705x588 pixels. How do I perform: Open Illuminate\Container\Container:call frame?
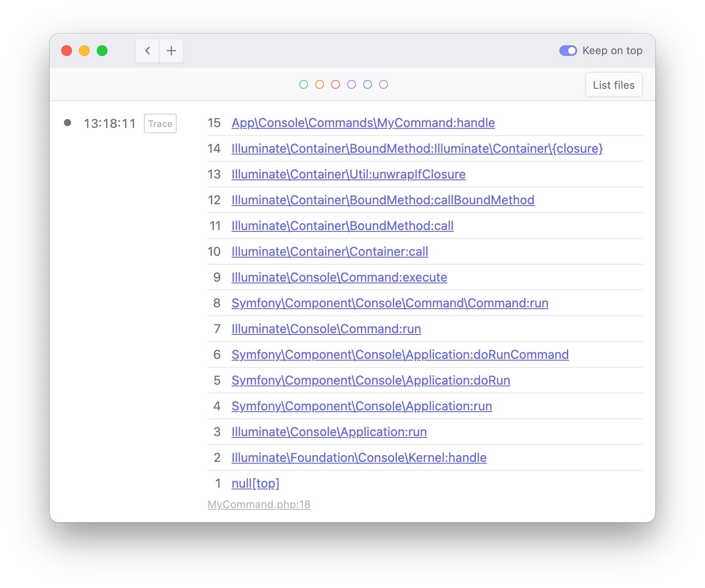[x=330, y=251]
